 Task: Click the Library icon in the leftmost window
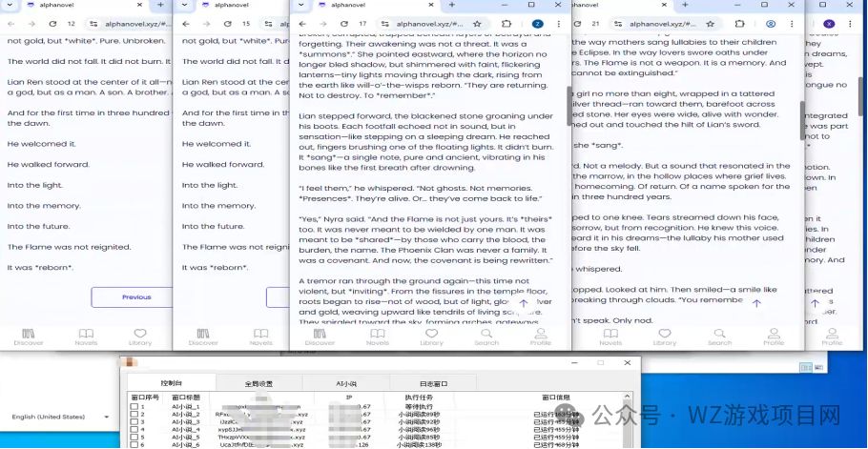pos(140,337)
